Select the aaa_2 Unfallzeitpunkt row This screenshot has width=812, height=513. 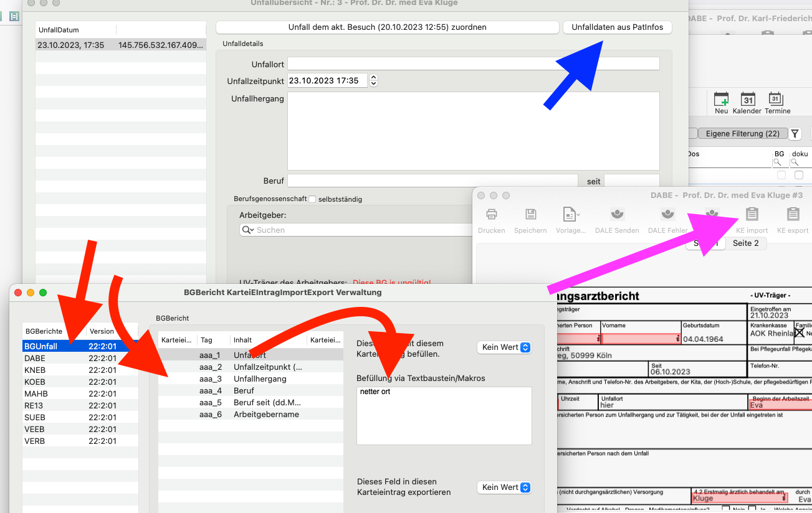251,367
